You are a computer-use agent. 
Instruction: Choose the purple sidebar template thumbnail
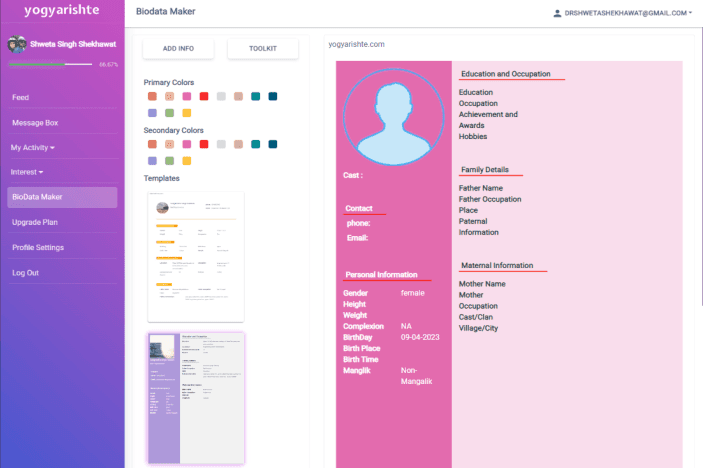coord(196,398)
